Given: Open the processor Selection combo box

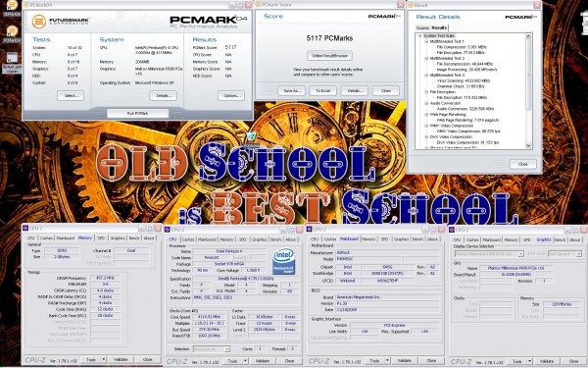Looking at the screenshot, I should (212, 349).
